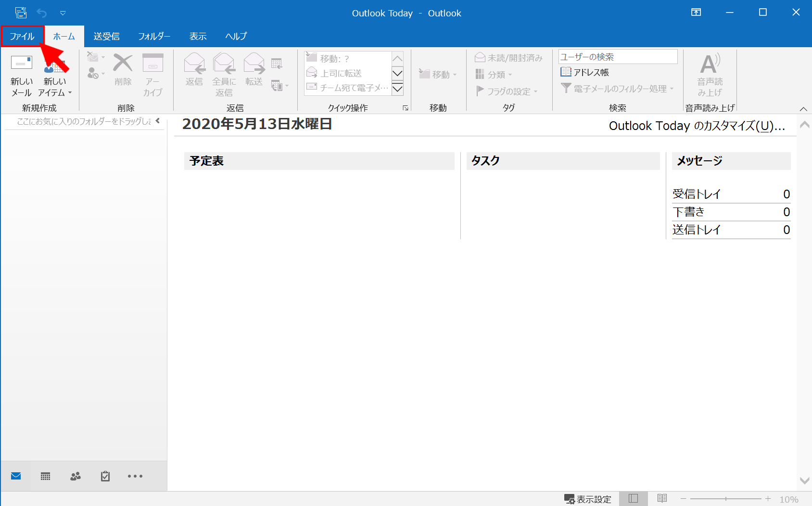Open People contacts in navigation bar

[x=76, y=476]
